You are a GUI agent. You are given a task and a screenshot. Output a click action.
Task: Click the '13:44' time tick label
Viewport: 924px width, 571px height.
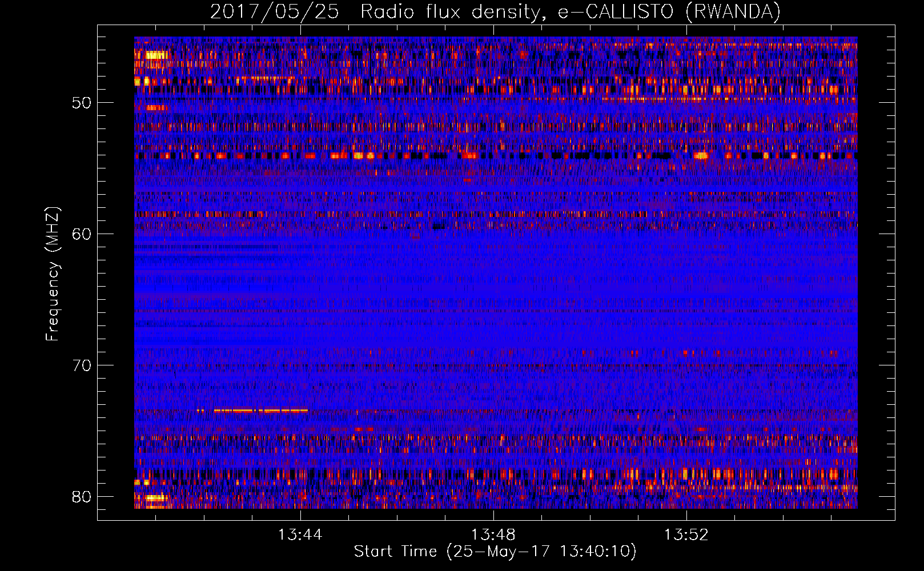pos(300,535)
